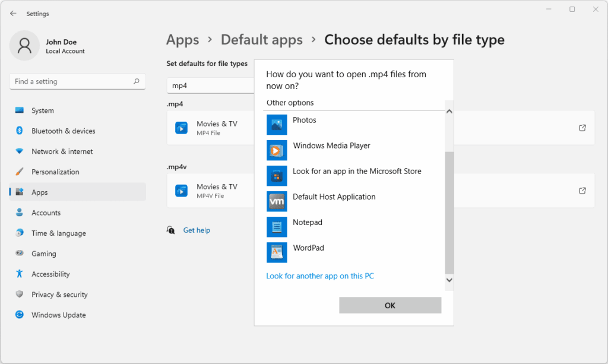Click the .mp4 Movies & TV entry
The width and height of the screenshot is (608, 364).
[x=211, y=128]
